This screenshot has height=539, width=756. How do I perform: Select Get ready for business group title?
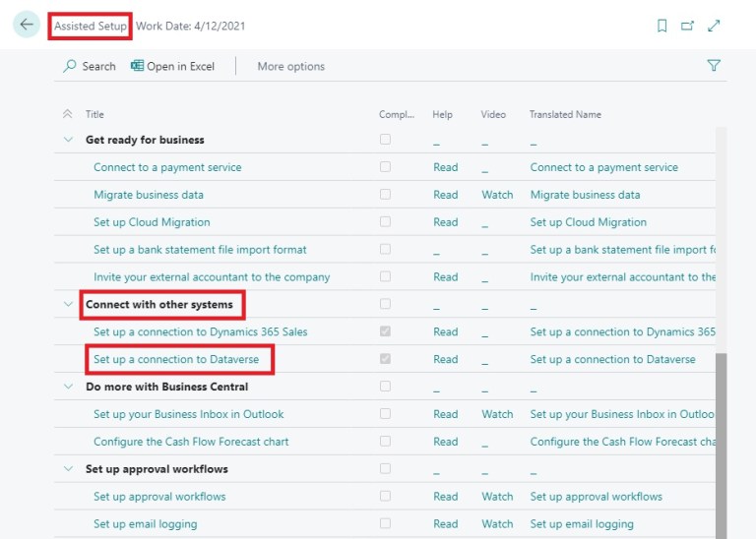click(145, 140)
